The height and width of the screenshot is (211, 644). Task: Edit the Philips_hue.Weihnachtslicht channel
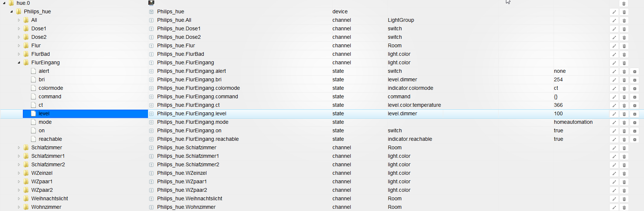614,199
